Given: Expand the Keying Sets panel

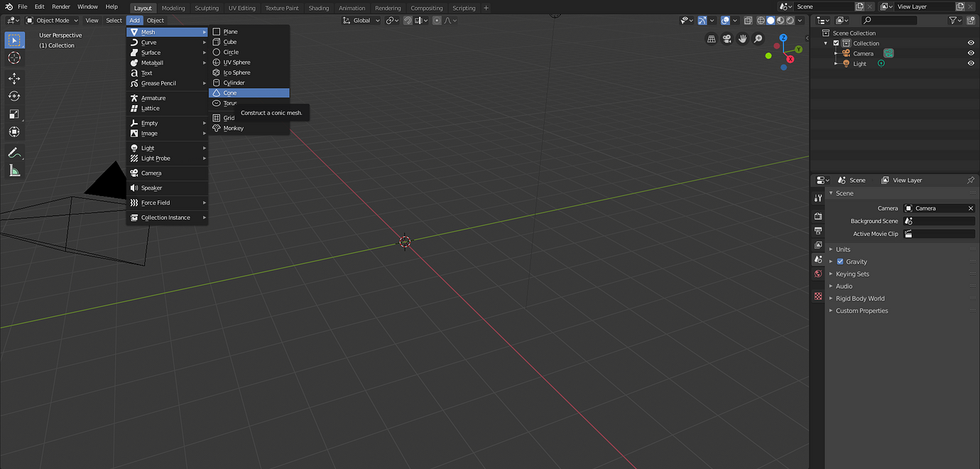Looking at the screenshot, I should (x=852, y=274).
